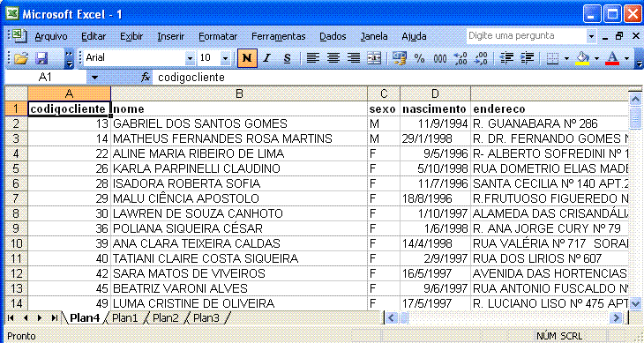Open the Exibir menu

(131, 36)
